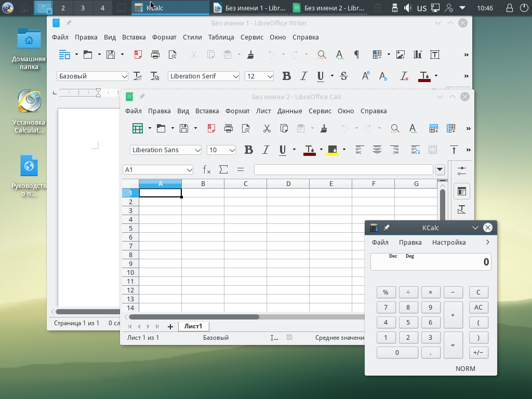The width and height of the screenshot is (532, 399).
Task: Toggle formatting marks pilcrow in Writer
Action: click(x=356, y=55)
